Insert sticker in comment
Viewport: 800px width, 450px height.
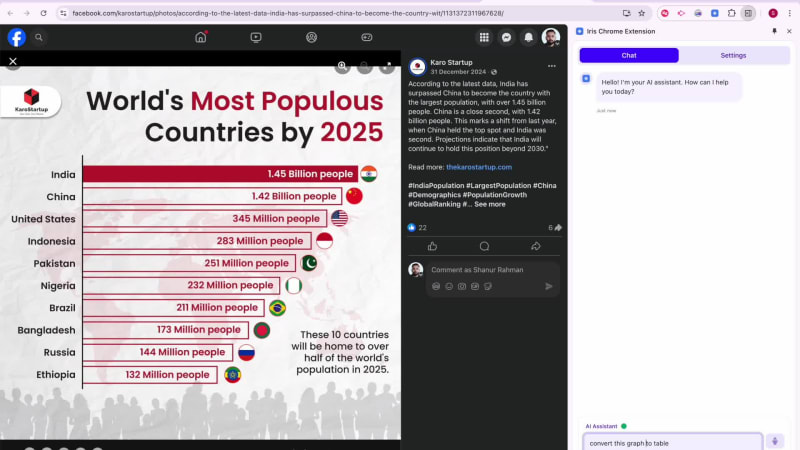[x=488, y=287]
